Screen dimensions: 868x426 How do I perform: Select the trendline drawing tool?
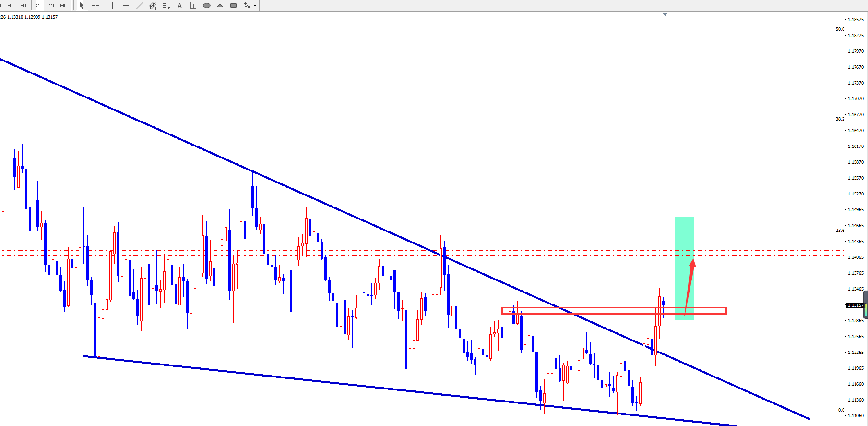coord(140,5)
